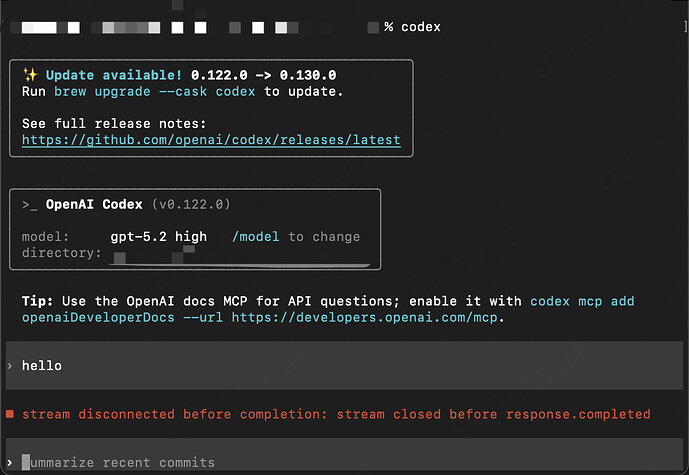Click the 'hello' user message
This screenshot has height=475, width=689.
point(42,366)
